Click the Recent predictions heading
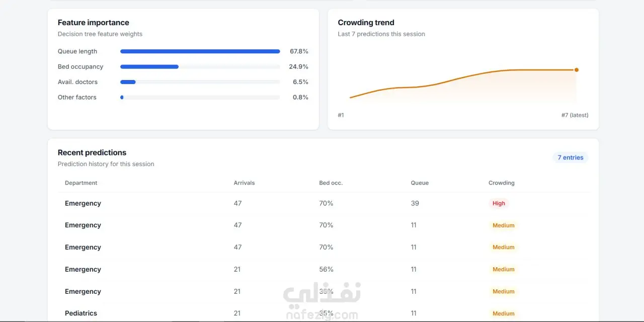The width and height of the screenshot is (644, 322). tap(92, 152)
